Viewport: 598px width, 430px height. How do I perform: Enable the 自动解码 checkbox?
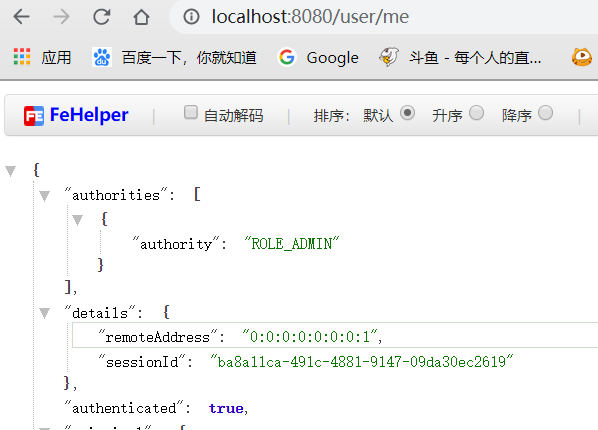tap(190, 112)
